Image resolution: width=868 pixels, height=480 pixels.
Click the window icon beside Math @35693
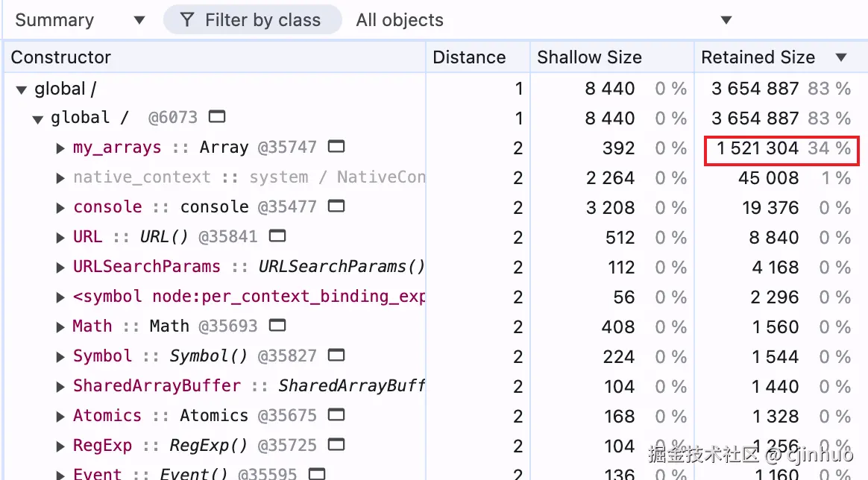pos(277,326)
